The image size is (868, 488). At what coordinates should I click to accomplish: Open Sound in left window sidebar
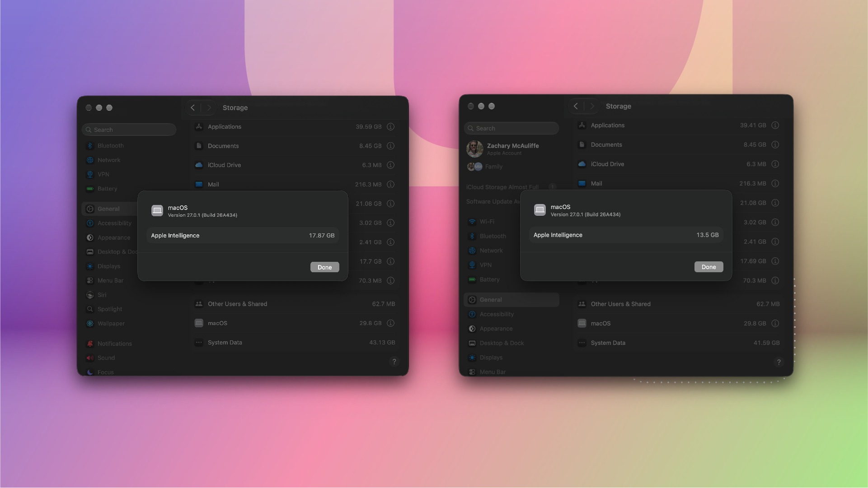(129, 358)
